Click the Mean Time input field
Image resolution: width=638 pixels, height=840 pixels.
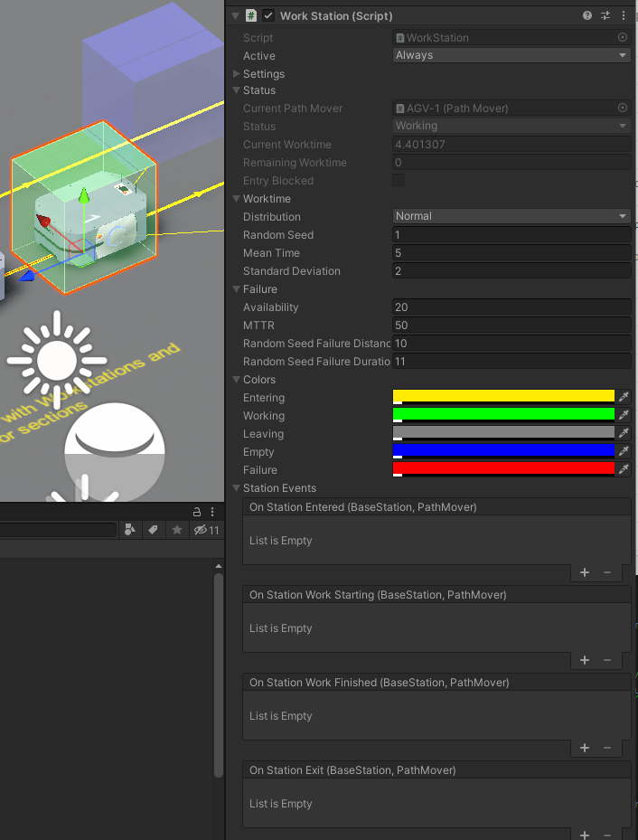(x=511, y=253)
